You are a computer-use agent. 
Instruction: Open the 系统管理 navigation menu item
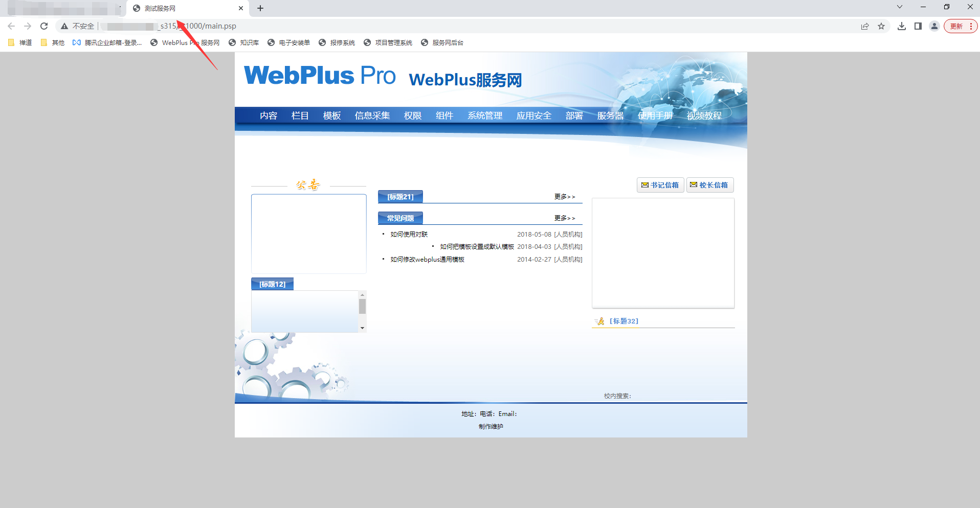point(485,116)
